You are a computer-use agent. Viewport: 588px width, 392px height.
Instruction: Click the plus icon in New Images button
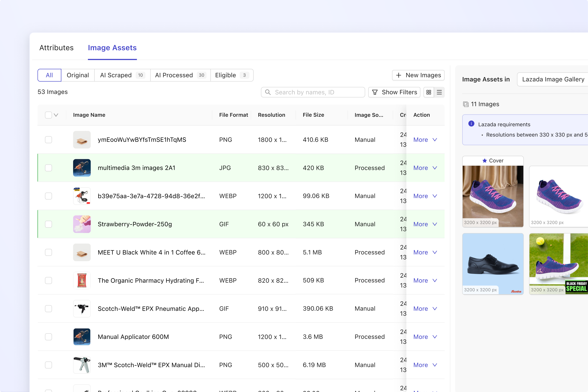pyautogui.click(x=399, y=75)
